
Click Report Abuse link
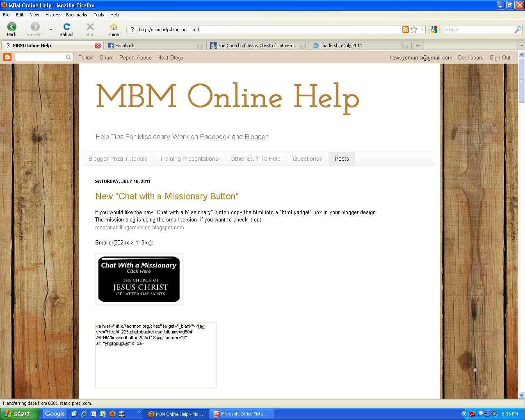coord(135,57)
